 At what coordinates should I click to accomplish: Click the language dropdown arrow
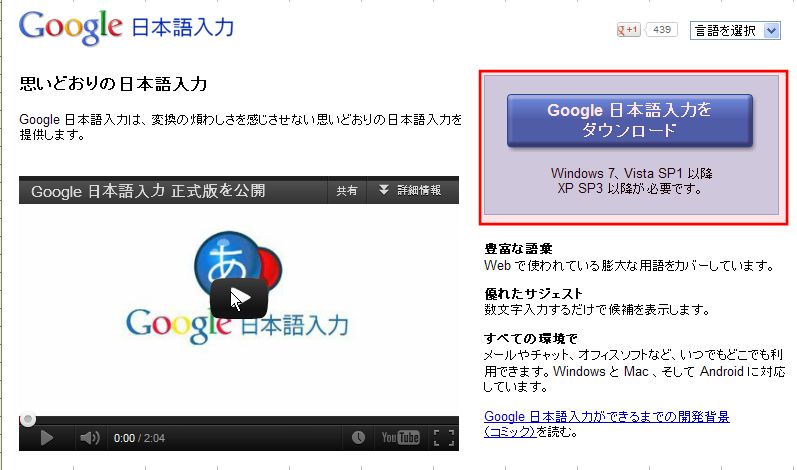772,30
